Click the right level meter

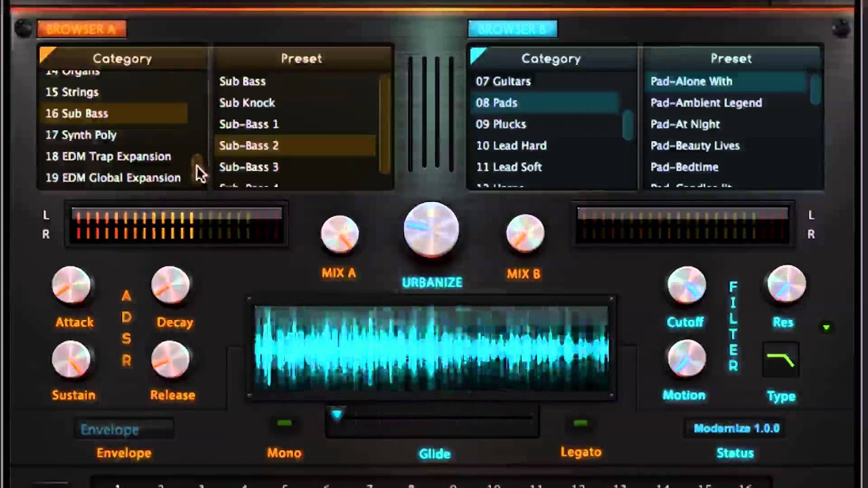tap(682, 225)
